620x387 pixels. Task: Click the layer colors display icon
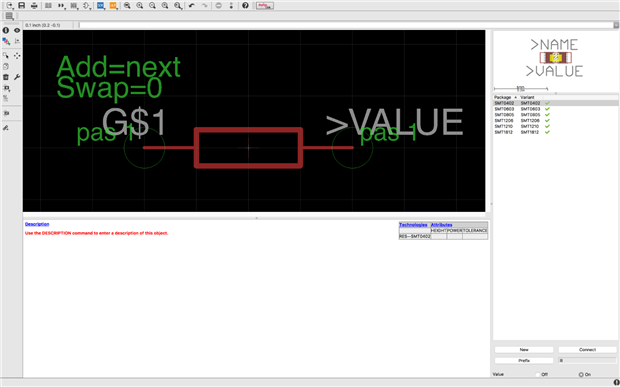click(6, 41)
